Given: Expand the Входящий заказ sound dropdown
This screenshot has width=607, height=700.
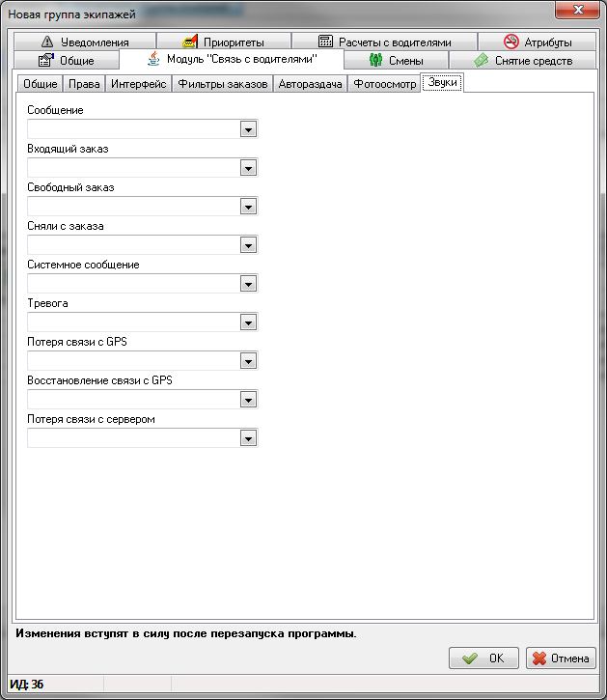Looking at the screenshot, I should tap(248, 168).
